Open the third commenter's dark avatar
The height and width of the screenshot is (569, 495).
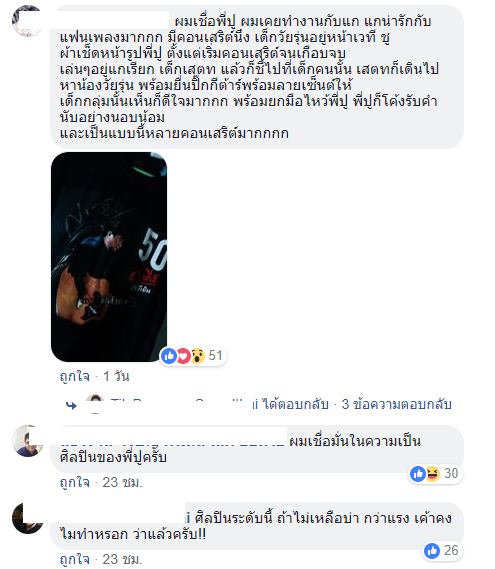(28, 518)
